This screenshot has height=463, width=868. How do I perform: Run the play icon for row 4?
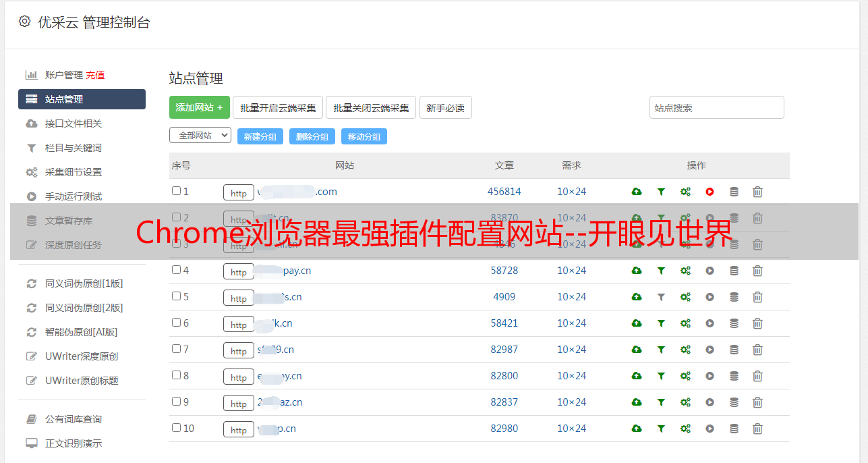pyautogui.click(x=710, y=271)
